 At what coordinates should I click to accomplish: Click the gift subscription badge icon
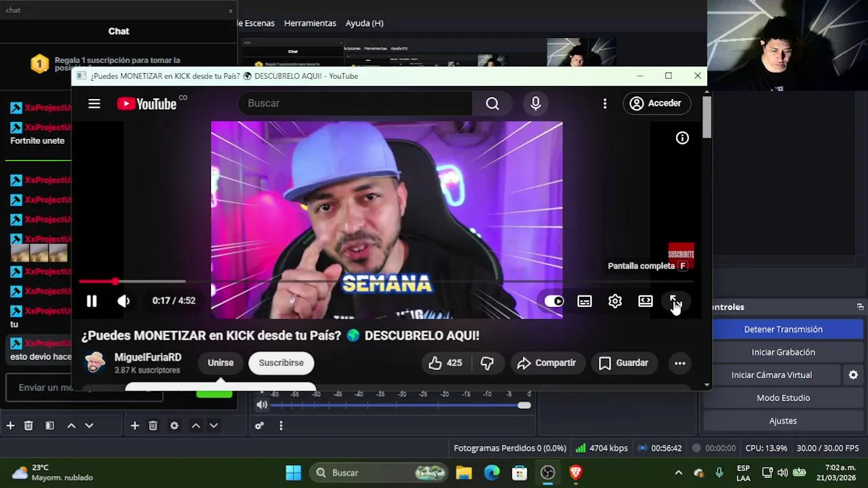39,64
